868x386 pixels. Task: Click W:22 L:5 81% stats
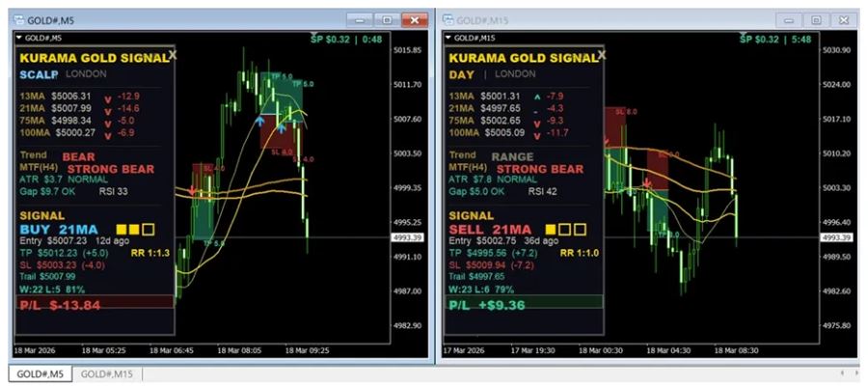coord(52,289)
